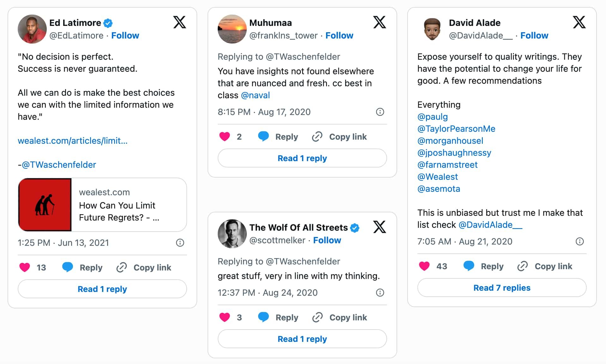This screenshot has height=364, width=606.
Task: Click the info icon on Muhumaa's tweet
Action: click(380, 112)
